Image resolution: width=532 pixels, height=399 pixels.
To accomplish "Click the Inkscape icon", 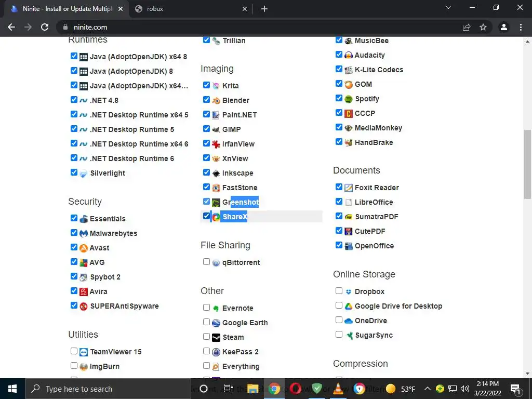I will (x=216, y=174).
